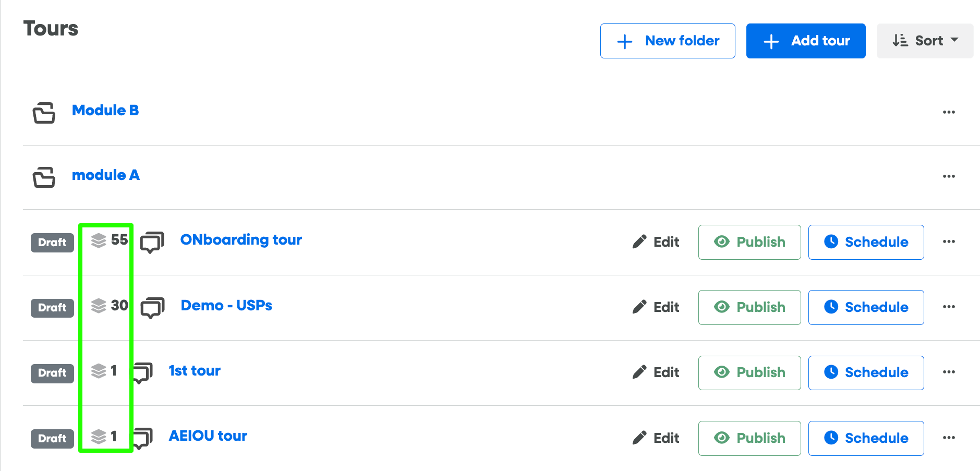Create a New folder
The image size is (980, 471).
click(668, 41)
